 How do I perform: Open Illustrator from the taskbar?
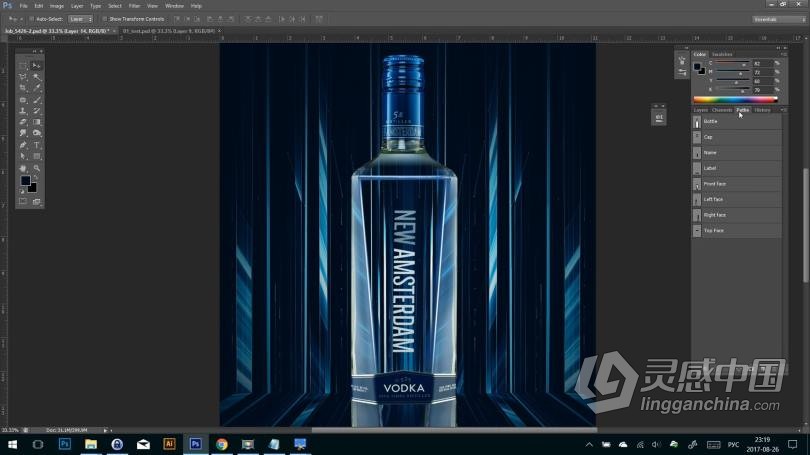[169, 444]
